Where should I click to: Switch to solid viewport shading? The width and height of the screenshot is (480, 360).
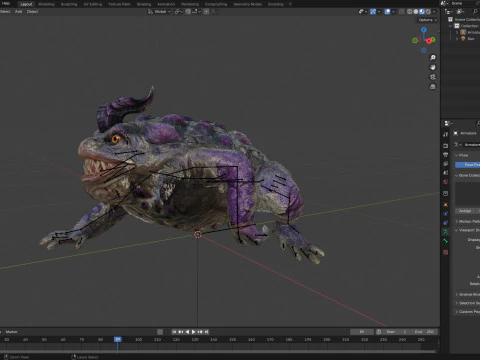(416, 12)
